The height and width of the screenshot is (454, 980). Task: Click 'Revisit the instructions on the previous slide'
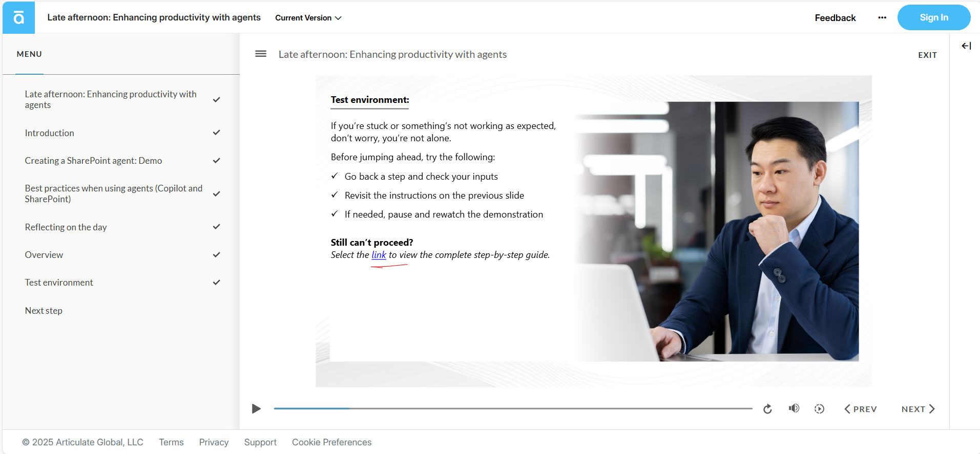434,196
